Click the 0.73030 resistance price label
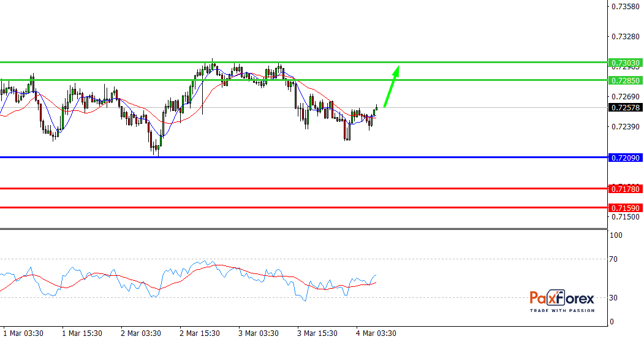This screenshot has width=644, height=339. coord(626,63)
